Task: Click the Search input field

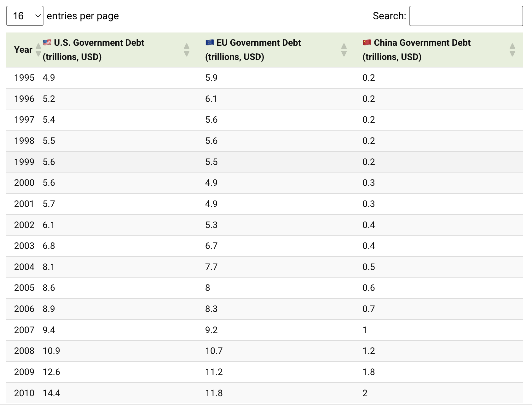Action: pyautogui.click(x=466, y=16)
